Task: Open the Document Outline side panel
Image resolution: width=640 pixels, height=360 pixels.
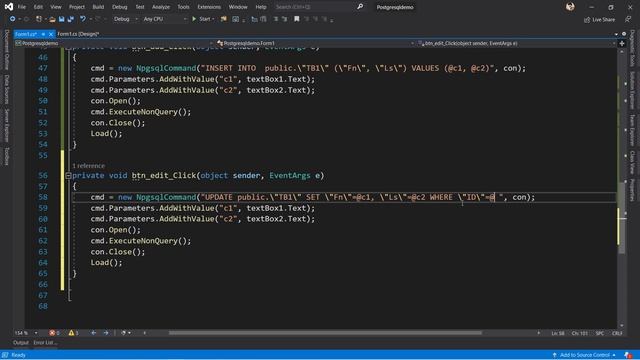Action: coord(7,49)
